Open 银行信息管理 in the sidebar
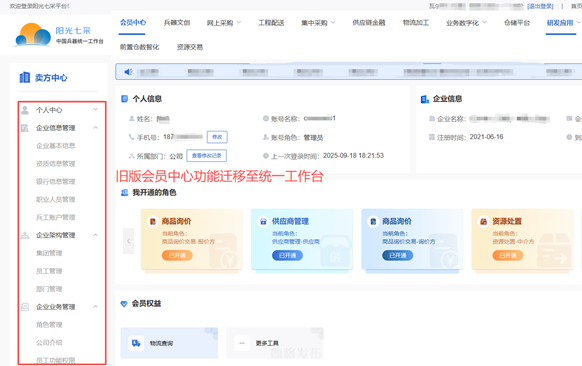This screenshot has width=582, height=366. click(x=55, y=182)
